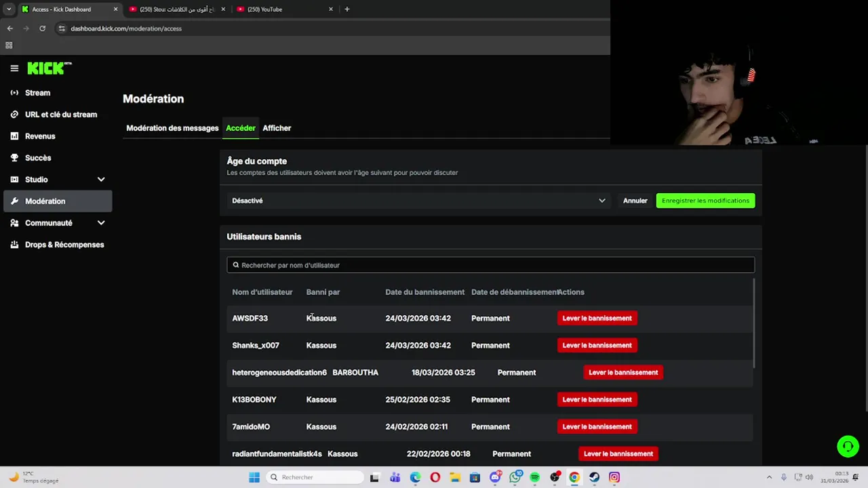868x488 pixels.
Task: Click the banned users search field
Action: pos(490,265)
